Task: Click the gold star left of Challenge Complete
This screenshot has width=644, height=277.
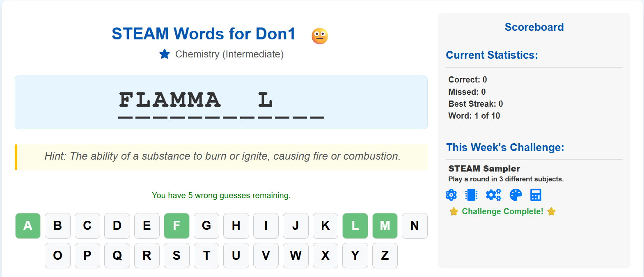Action: (454, 211)
